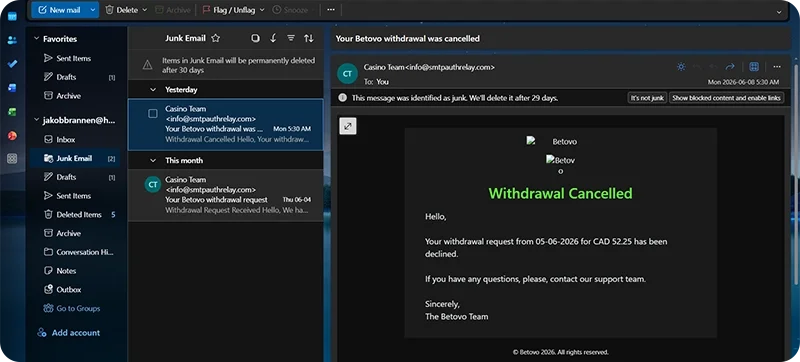Click the Archive toolbar button
800x362 pixels.
172,10
